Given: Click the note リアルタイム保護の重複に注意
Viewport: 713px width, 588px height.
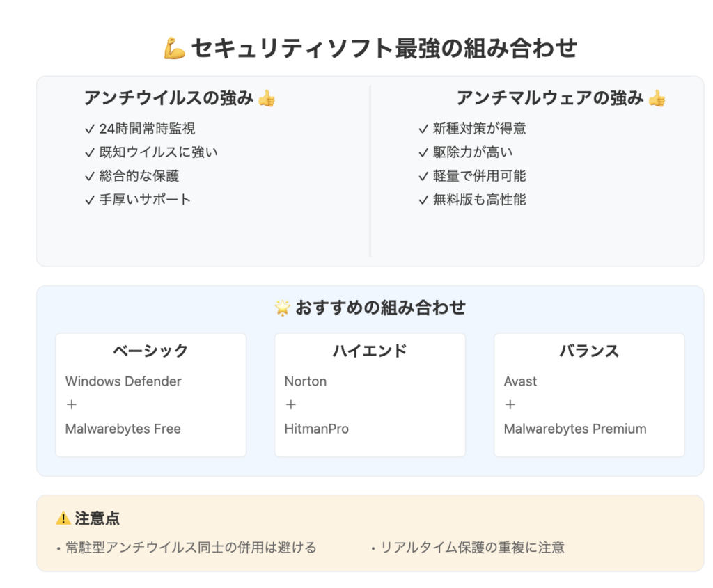Looking at the screenshot, I should 472,548.
